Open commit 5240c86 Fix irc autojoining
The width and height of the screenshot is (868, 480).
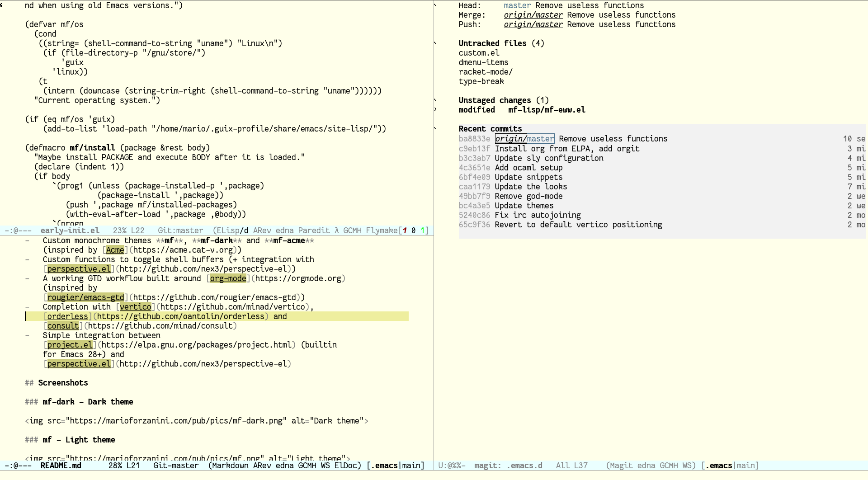662,215
